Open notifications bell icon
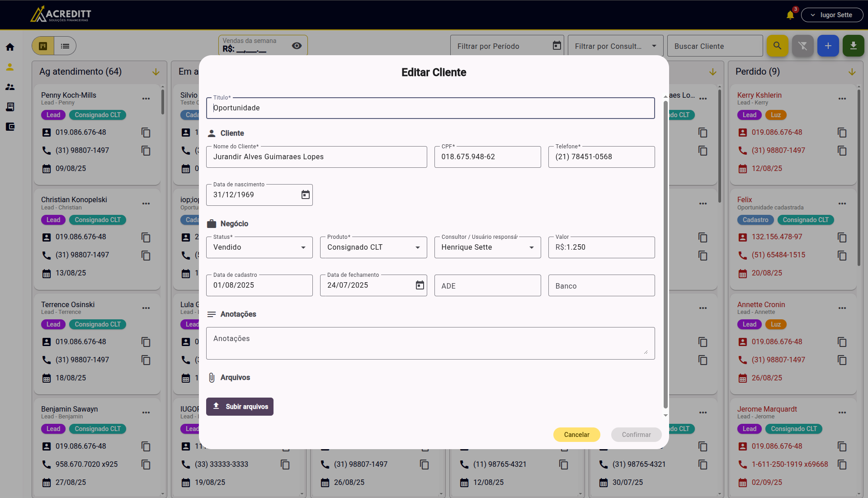The width and height of the screenshot is (868, 498). [x=790, y=15]
